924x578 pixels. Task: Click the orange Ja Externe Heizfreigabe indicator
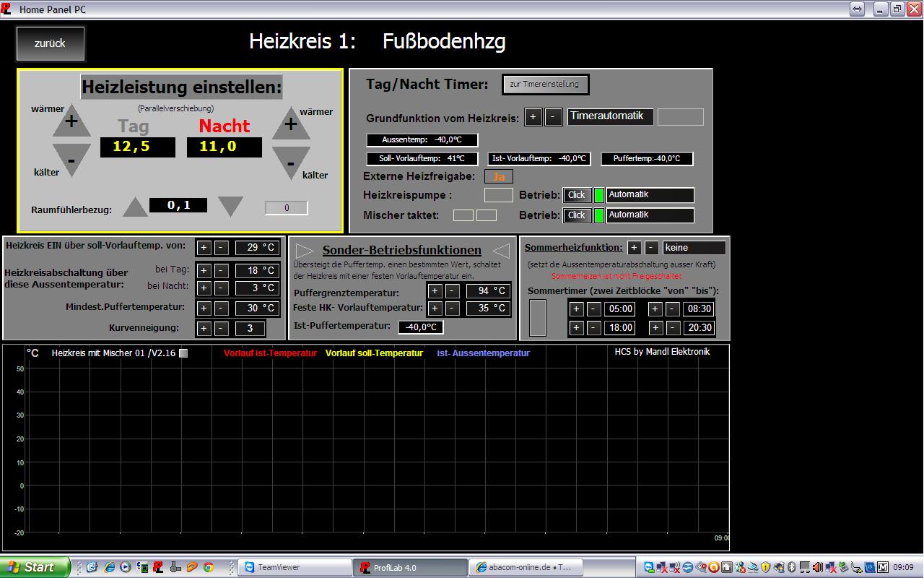click(x=499, y=176)
